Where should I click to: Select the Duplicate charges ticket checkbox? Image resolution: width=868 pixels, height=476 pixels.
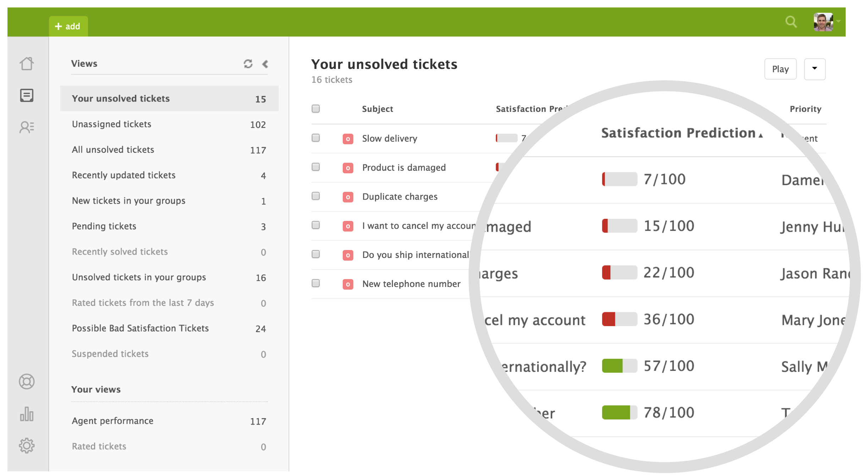[315, 196]
